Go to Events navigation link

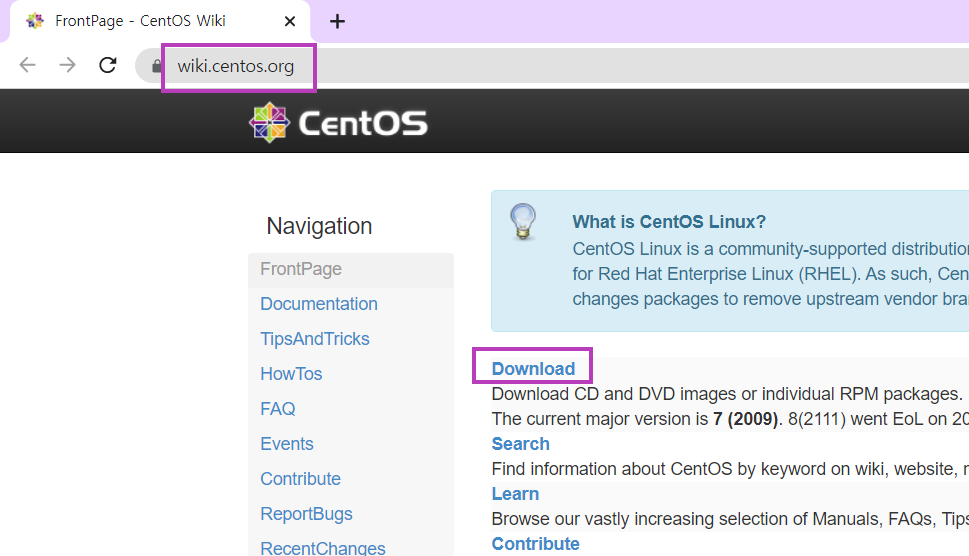point(287,444)
